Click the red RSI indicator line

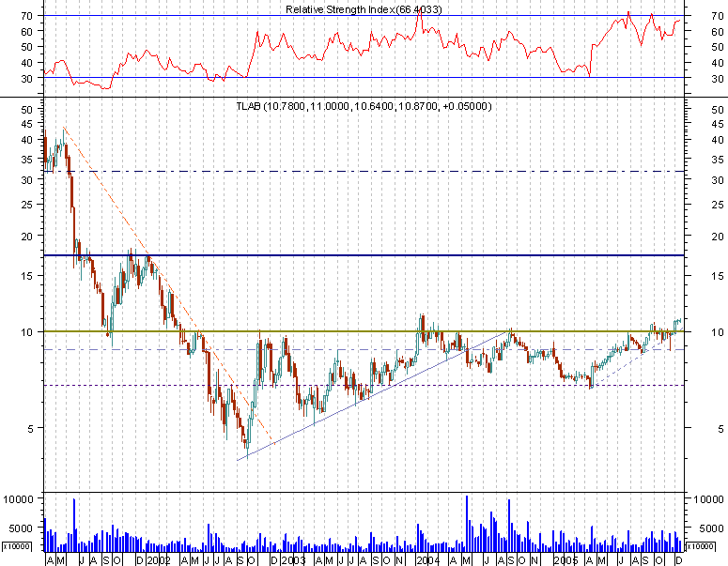tap(364, 49)
